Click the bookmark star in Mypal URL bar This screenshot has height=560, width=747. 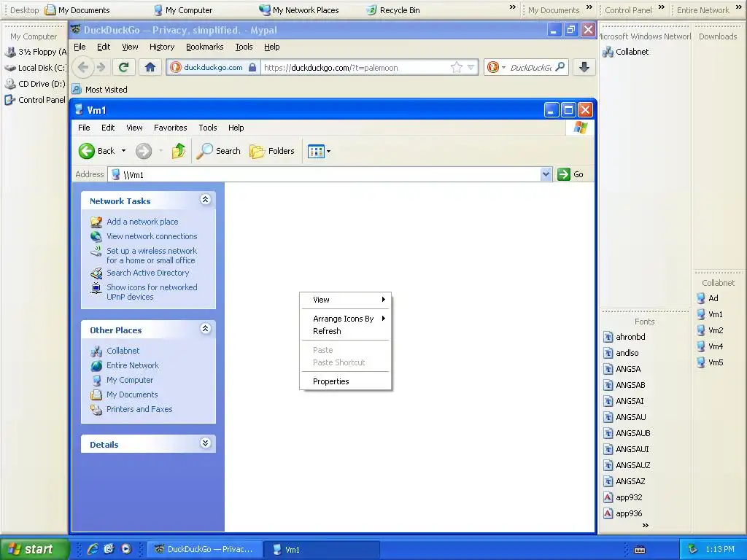(x=457, y=68)
